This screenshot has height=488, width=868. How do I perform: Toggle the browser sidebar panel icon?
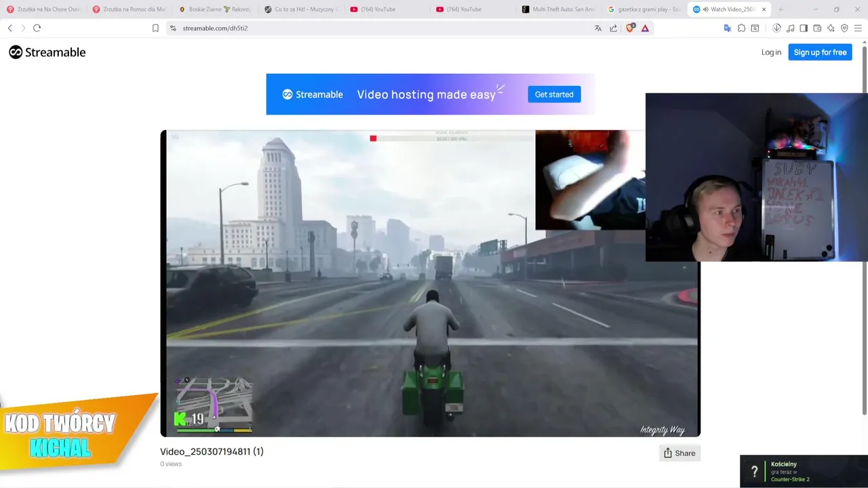pos(804,28)
